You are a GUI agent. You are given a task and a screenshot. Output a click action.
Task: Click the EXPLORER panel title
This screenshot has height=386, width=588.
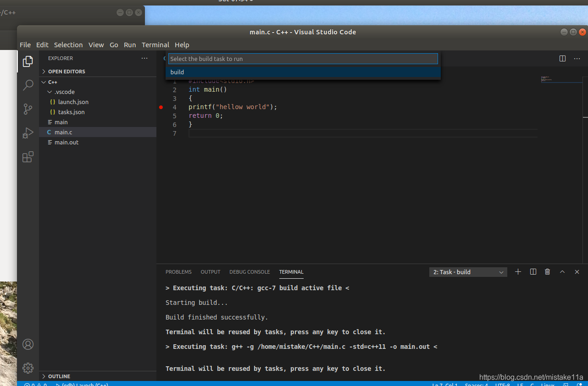pyautogui.click(x=61, y=58)
